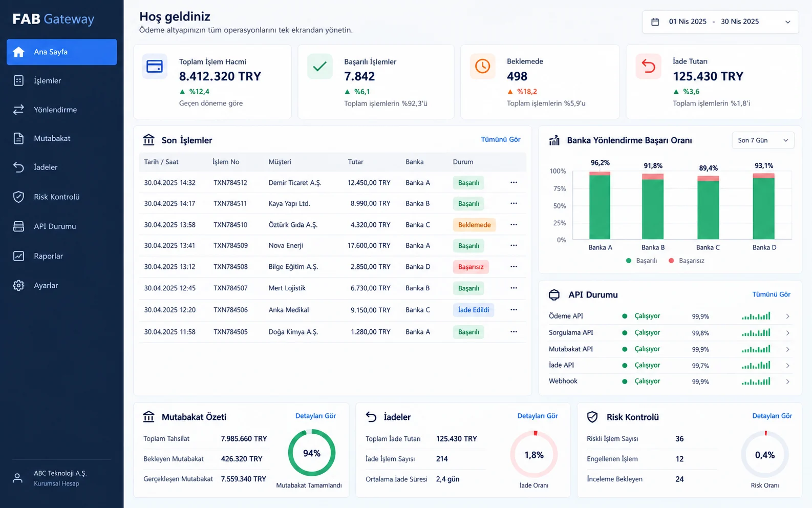Click the API Durumu panel header icon
The image size is (812, 508).
[x=554, y=295]
